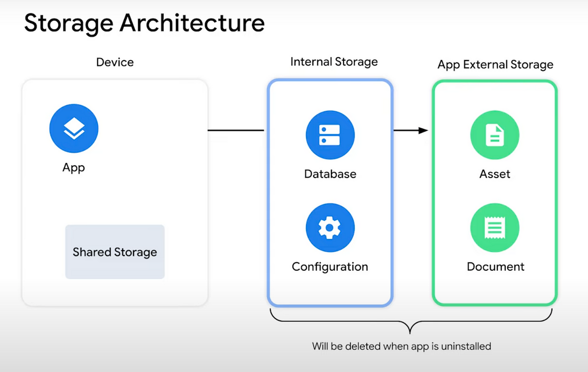Click the Database label text
Screen dimensions: 588x372
pos(330,174)
